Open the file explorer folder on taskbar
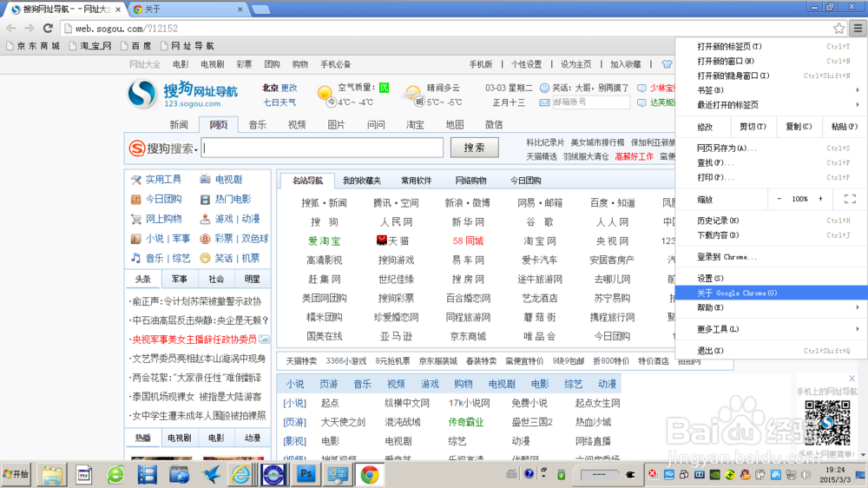This screenshot has height=488, width=868. pos(51,475)
